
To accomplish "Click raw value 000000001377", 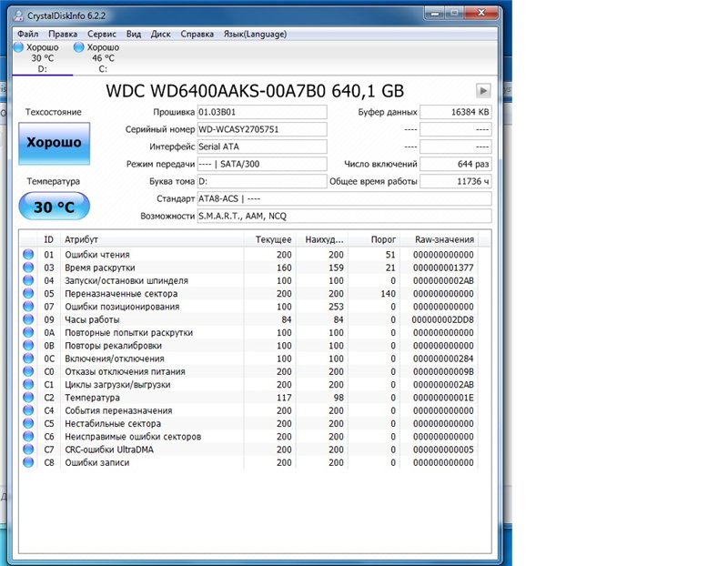I will [443, 268].
